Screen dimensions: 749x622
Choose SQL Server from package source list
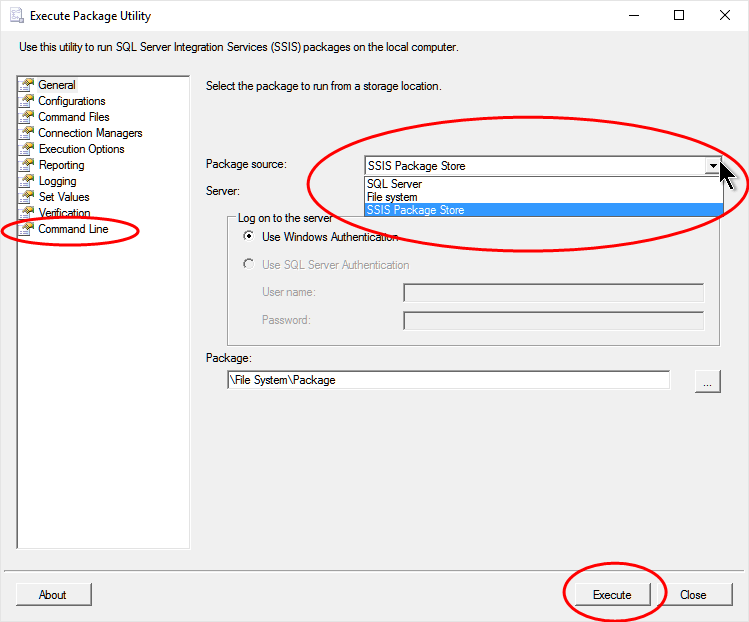544,184
